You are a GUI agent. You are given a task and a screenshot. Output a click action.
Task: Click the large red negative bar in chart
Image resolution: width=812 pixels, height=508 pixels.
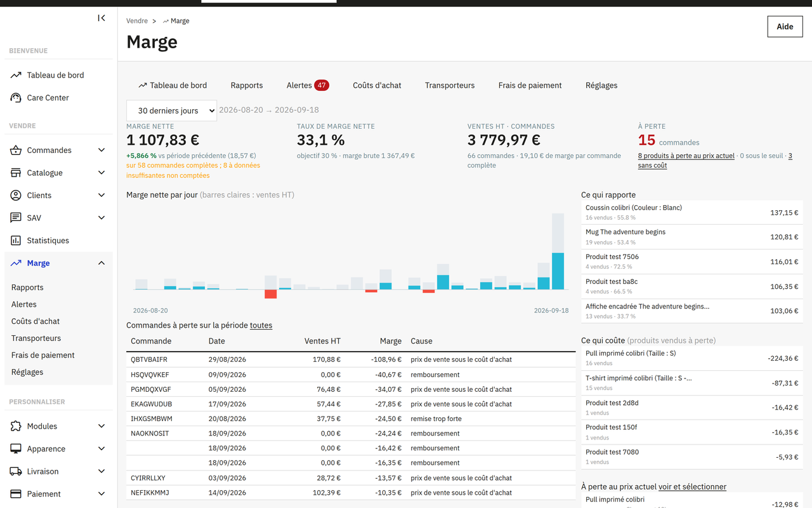pyautogui.click(x=271, y=294)
